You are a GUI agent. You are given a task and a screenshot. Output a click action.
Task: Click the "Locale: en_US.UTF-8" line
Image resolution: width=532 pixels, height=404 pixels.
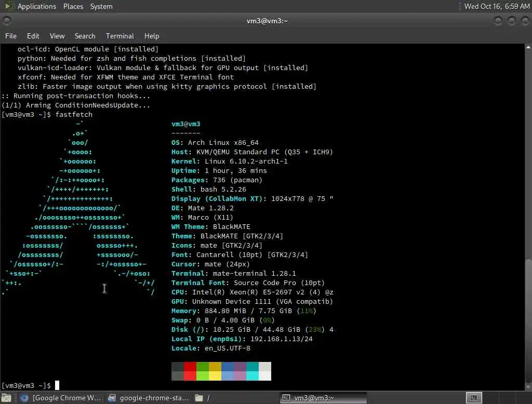(211, 348)
